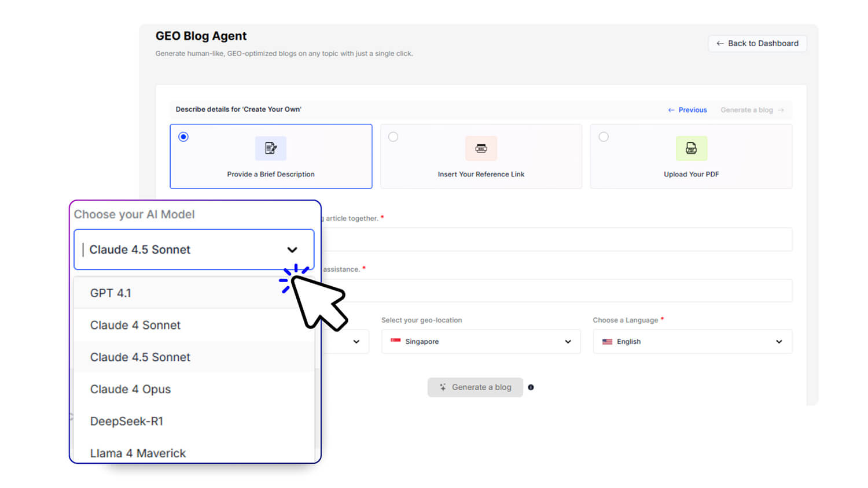
Task: Click the Singapore flag icon
Action: pyautogui.click(x=396, y=341)
